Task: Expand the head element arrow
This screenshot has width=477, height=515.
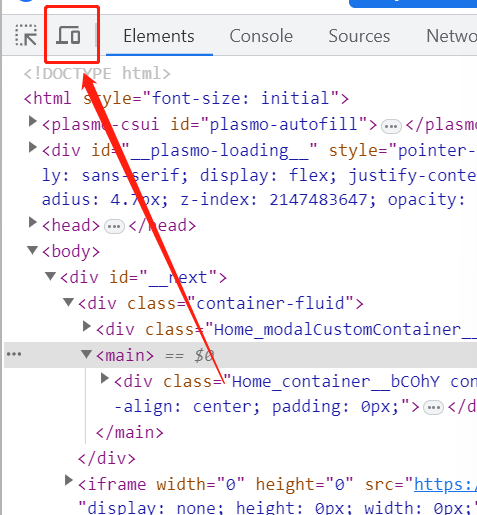Action: [32, 222]
